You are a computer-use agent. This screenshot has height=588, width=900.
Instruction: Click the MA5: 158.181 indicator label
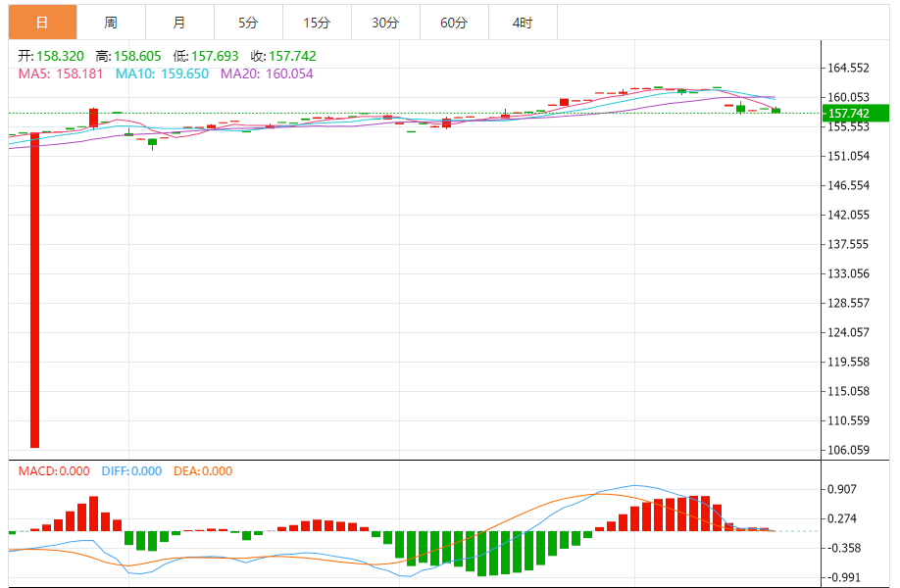63,73
